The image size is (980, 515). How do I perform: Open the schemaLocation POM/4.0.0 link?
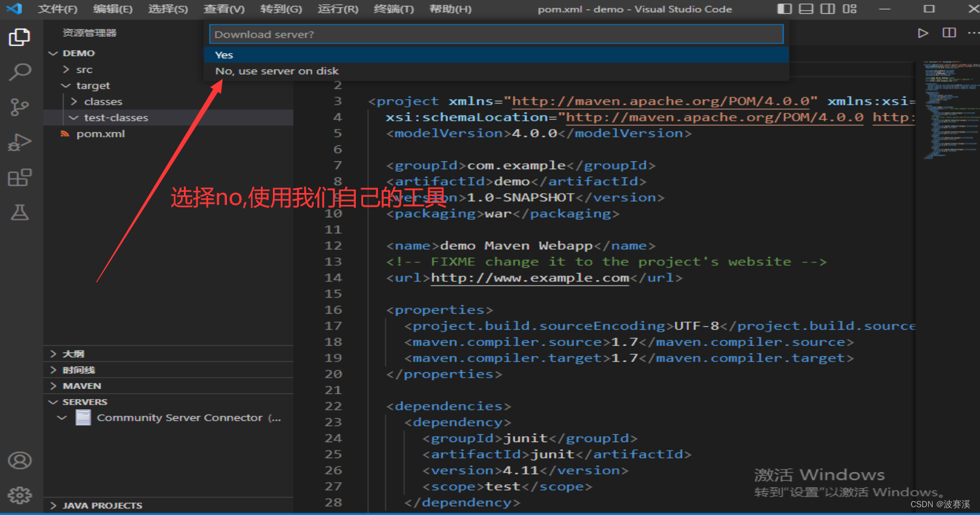(x=714, y=117)
